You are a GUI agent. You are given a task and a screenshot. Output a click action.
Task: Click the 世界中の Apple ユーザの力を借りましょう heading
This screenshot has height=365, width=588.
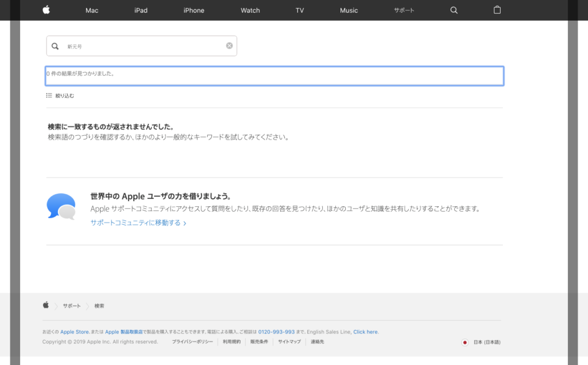point(161,197)
